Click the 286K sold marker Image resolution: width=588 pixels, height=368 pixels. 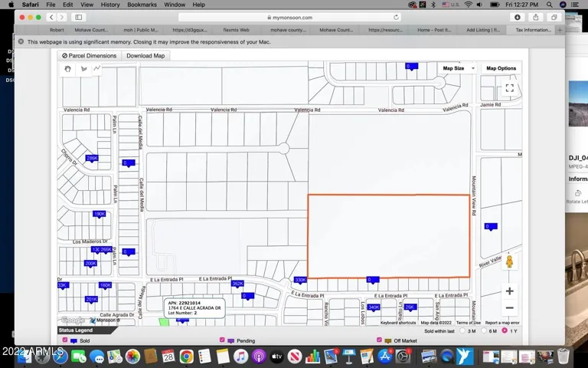coord(92,159)
